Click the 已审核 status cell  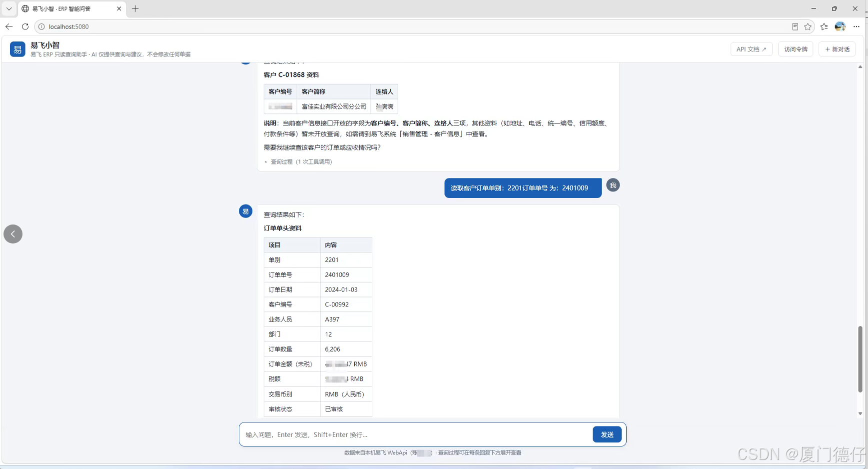pyautogui.click(x=346, y=409)
